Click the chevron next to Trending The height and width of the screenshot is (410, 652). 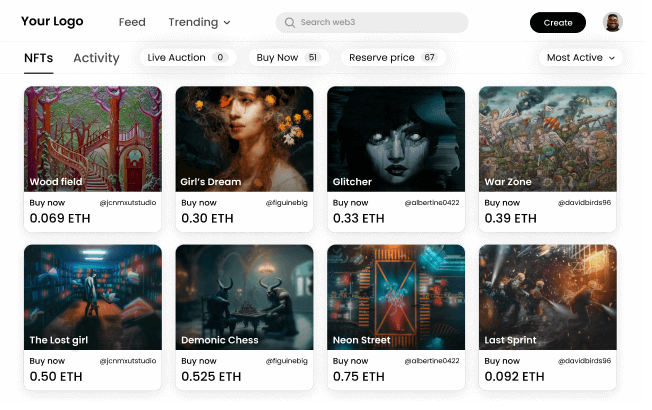[227, 22]
